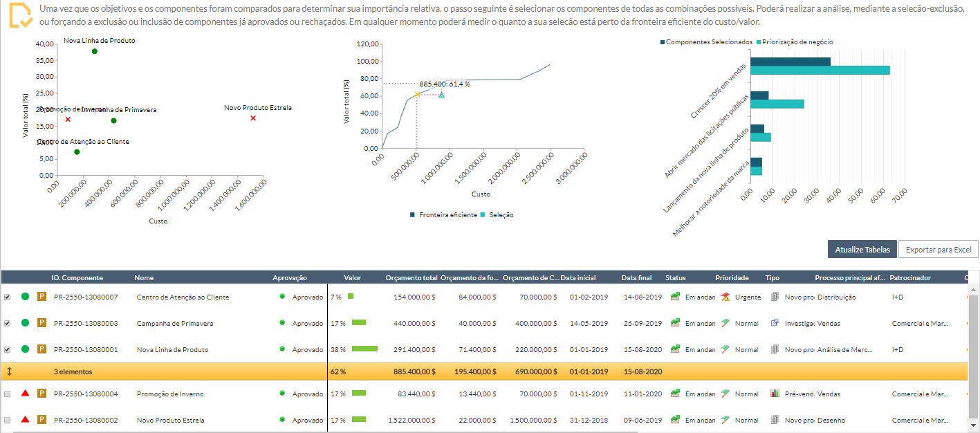980x433 pixels.
Task: Click the Valor bar for Nova Linha de Produto
Action: tap(364, 349)
